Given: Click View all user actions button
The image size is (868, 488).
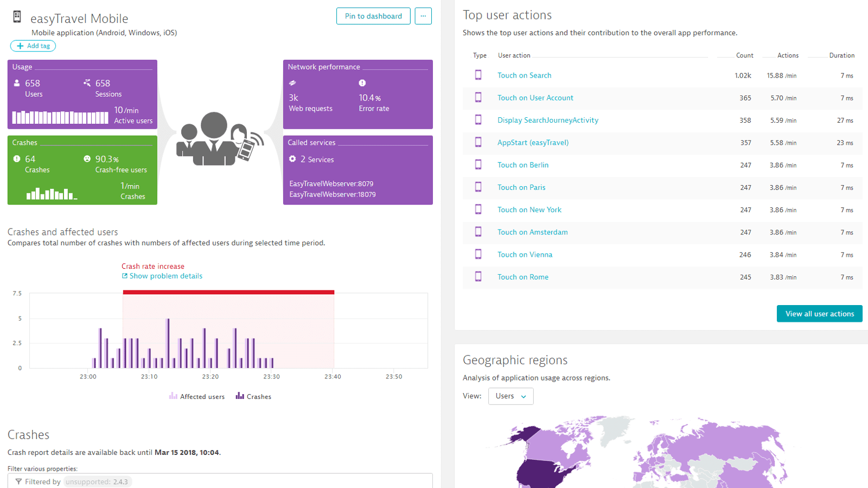Looking at the screenshot, I should [x=819, y=314].
